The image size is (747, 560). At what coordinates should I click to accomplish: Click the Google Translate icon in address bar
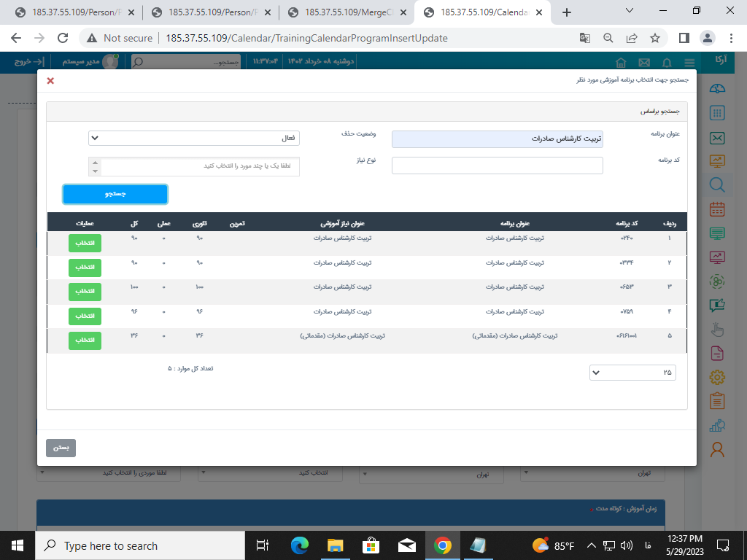(585, 38)
